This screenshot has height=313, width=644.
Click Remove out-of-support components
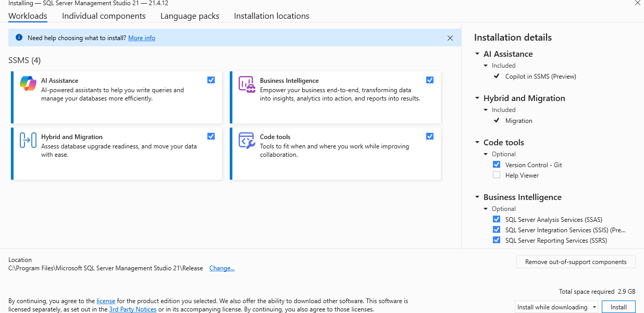pyautogui.click(x=575, y=261)
